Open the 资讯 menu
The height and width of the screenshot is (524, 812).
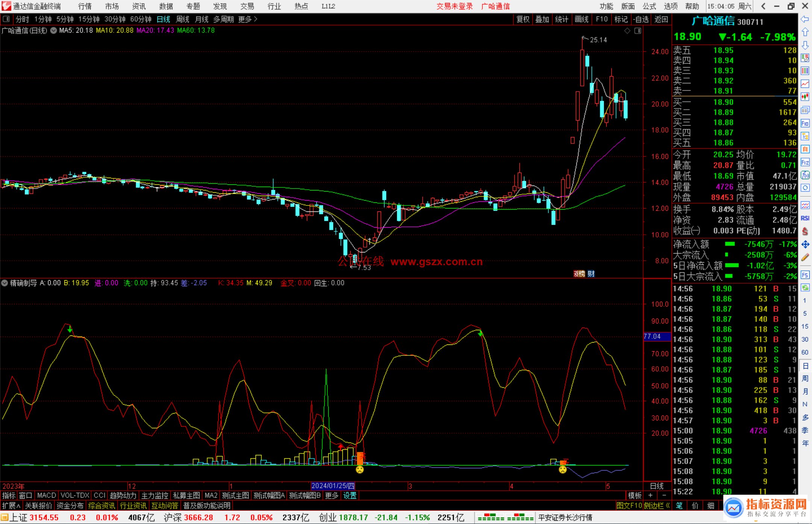coord(139,6)
